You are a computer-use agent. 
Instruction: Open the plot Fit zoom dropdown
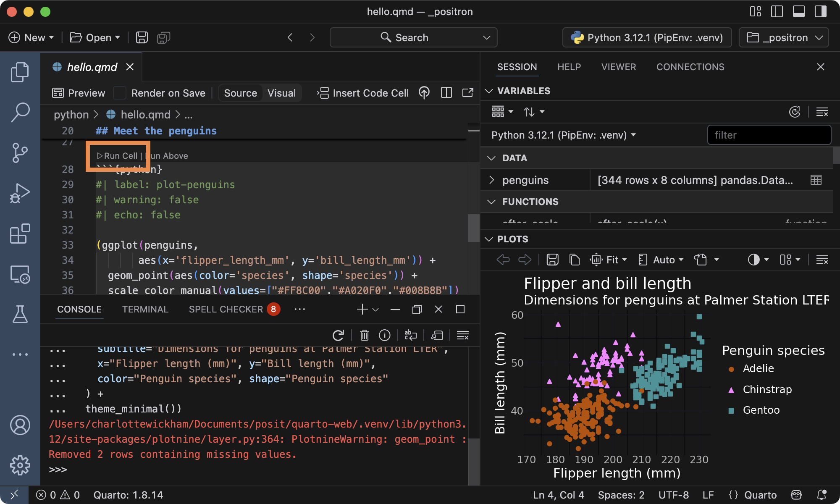(609, 260)
